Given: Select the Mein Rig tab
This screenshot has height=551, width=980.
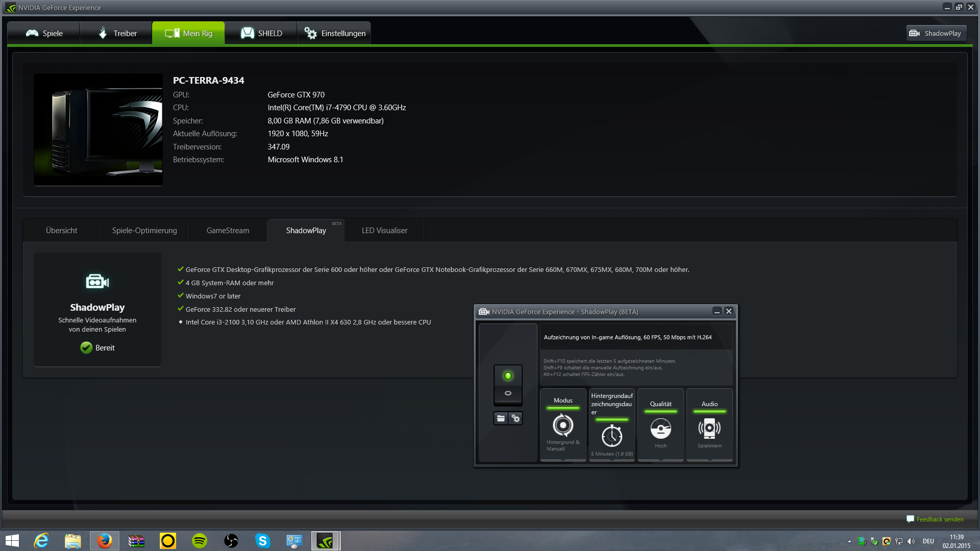Looking at the screenshot, I should 188,33.
